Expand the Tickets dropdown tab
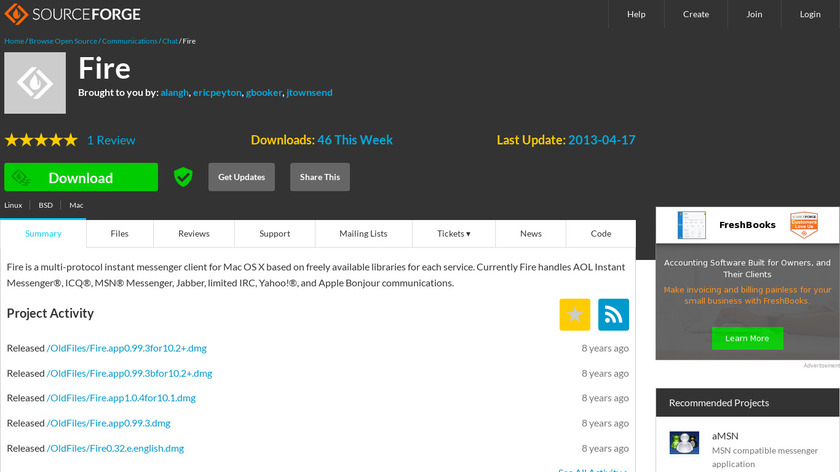 point(454,234)
